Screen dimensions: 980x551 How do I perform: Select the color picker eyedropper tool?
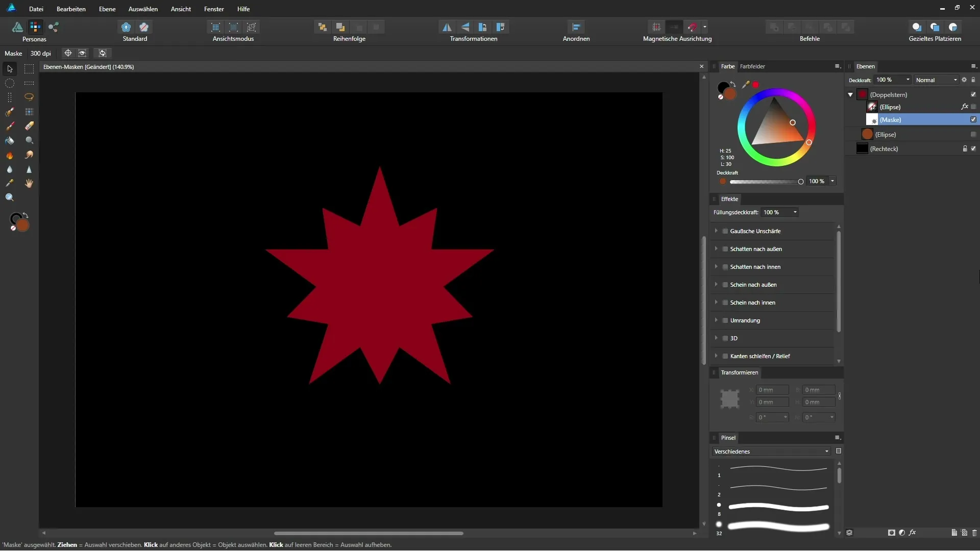10,183
